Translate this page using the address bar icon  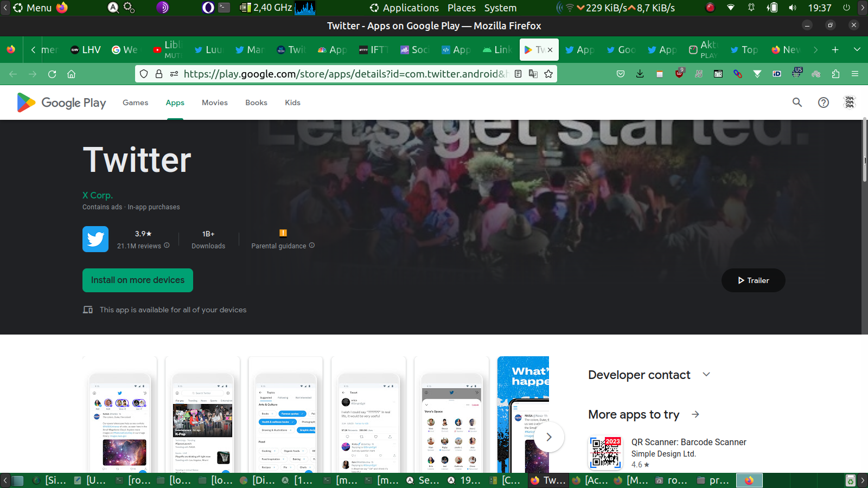coord(533,74)
